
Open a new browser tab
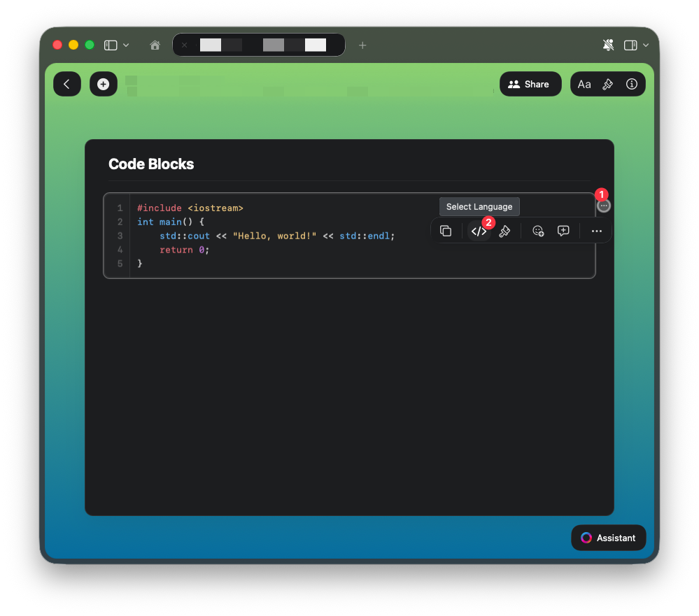coord(362,45)
